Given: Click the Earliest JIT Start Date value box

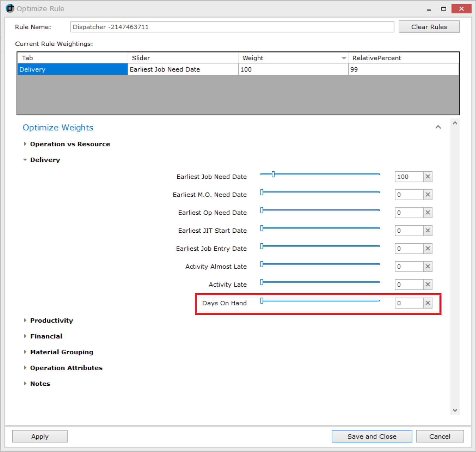Looking at the screenshot, I should coord(409,230).
